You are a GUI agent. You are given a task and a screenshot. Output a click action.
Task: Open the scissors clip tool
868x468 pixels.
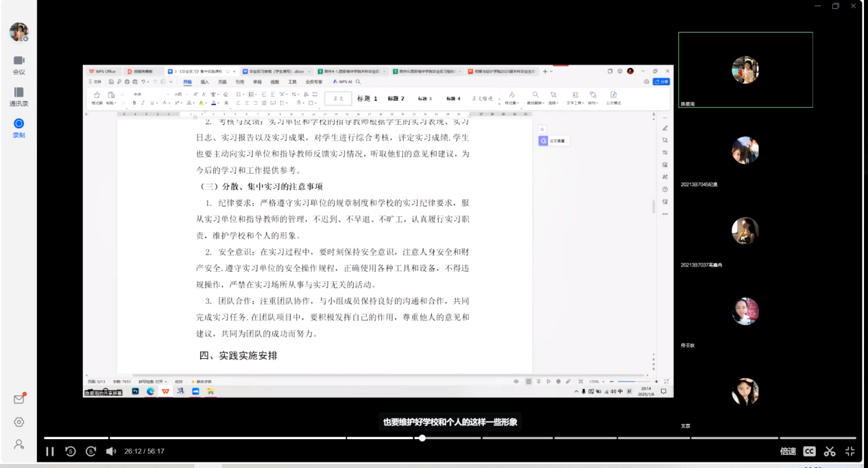[830, 452]
